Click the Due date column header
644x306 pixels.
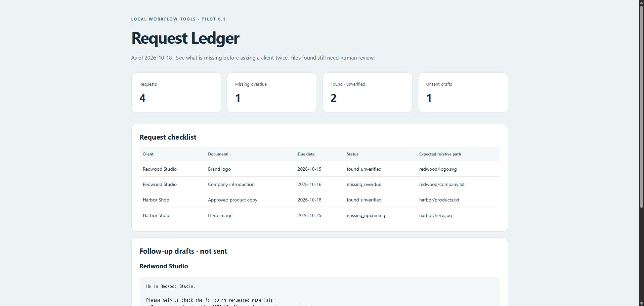(x=306, y=154)
